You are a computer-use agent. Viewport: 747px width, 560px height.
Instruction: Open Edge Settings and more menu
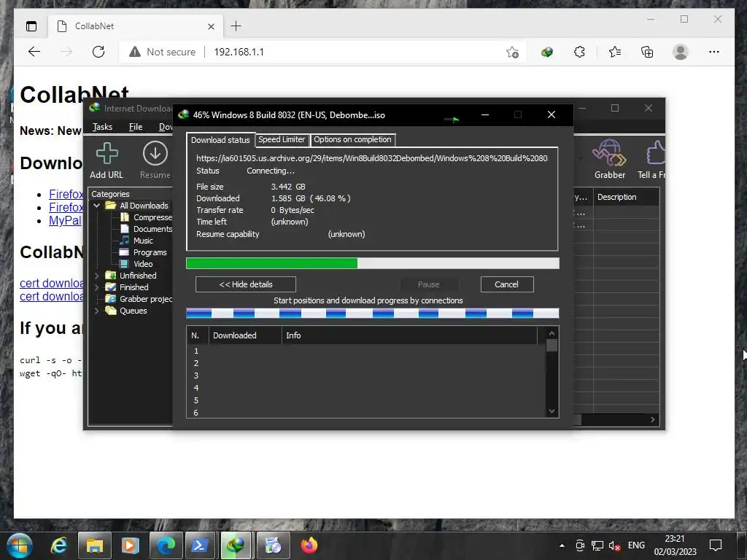coord(713,52)
